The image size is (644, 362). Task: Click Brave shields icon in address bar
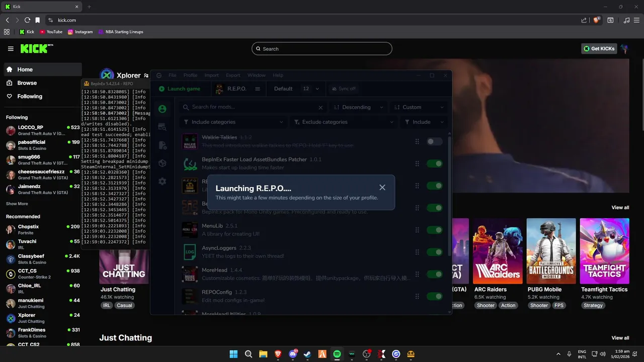(597, 20)
